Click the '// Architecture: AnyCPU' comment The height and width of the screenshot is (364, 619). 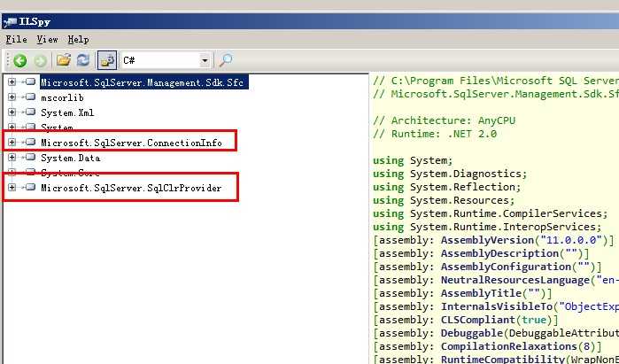tap(445, 120)
